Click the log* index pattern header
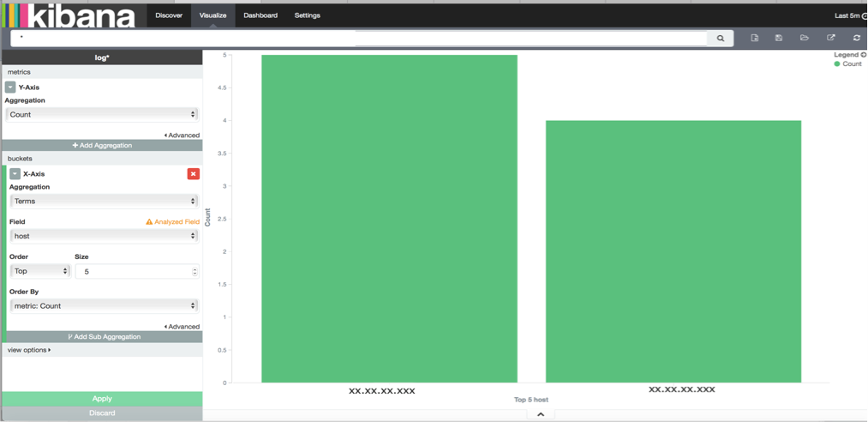This screenshot has height=422, width=868. tap(102, 57)
